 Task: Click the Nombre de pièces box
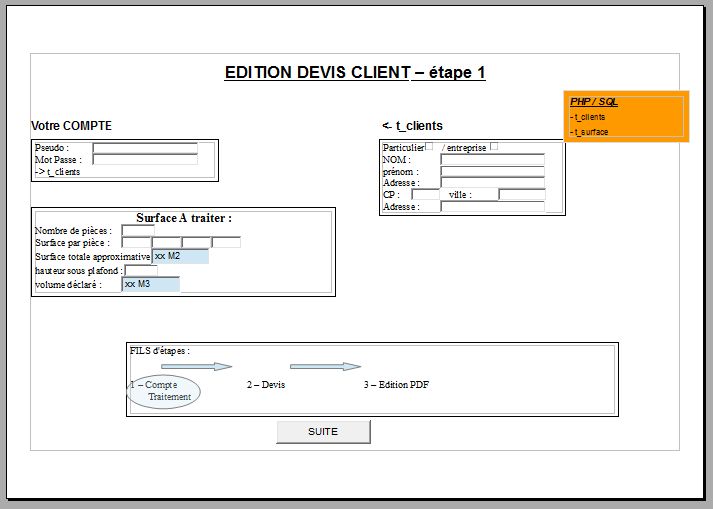tap(138, 230)
